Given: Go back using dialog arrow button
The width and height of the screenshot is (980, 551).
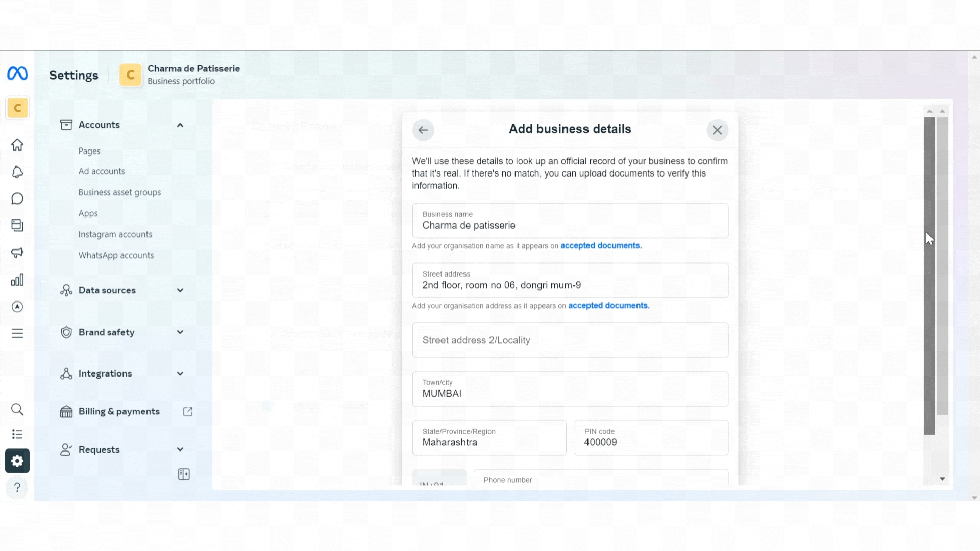Looking at the screenshot, I should (x=423, y=130).
